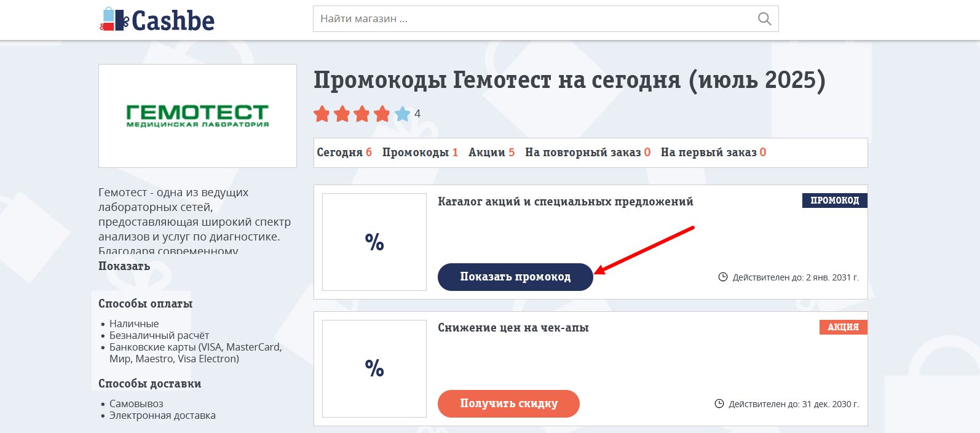Switch to the 'Акции 5' tab
This screenshot has height=433, width=980.
491,153
